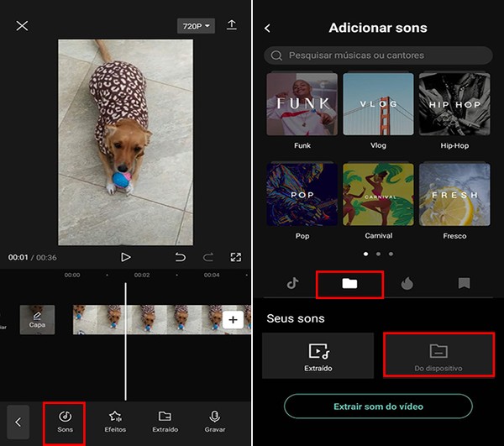Export video using the upload arrow icon
This screenshot has height=446, width=504.
click(x=232, y=25)
